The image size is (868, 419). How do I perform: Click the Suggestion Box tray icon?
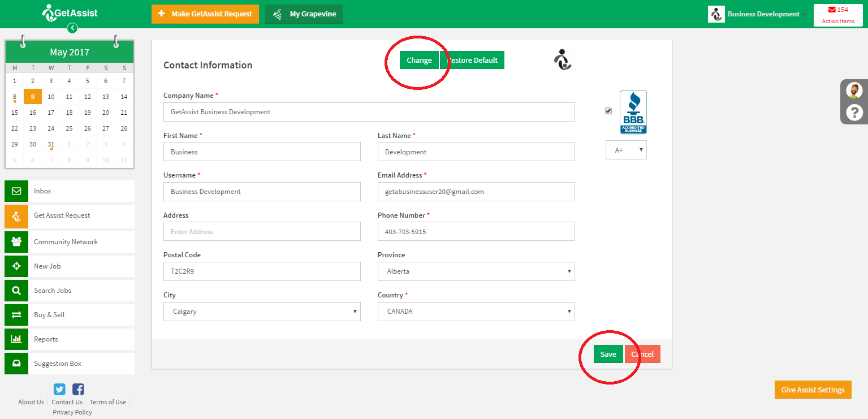tap(16, 364)
